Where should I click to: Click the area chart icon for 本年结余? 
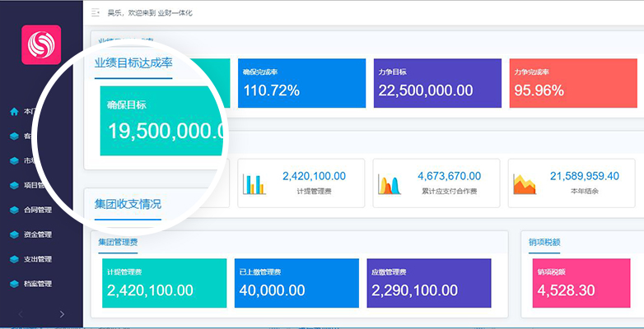pyautogui.click(x=525, y=183)
